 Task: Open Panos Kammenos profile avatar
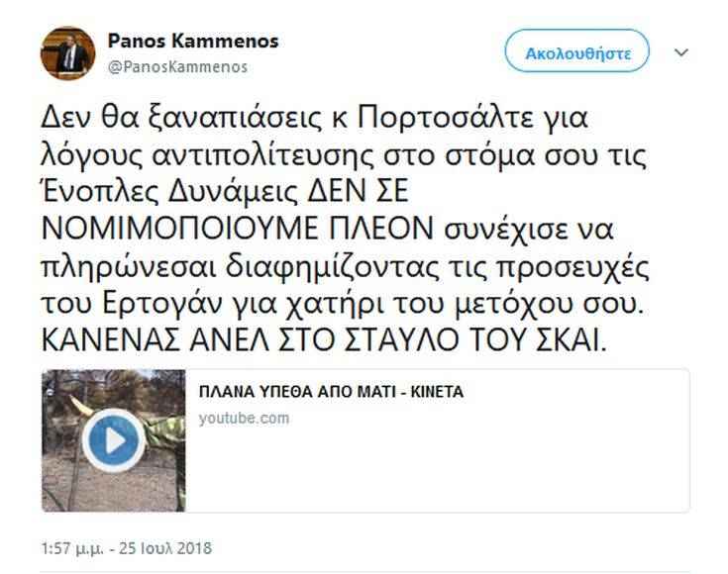[x=67, y=52]
